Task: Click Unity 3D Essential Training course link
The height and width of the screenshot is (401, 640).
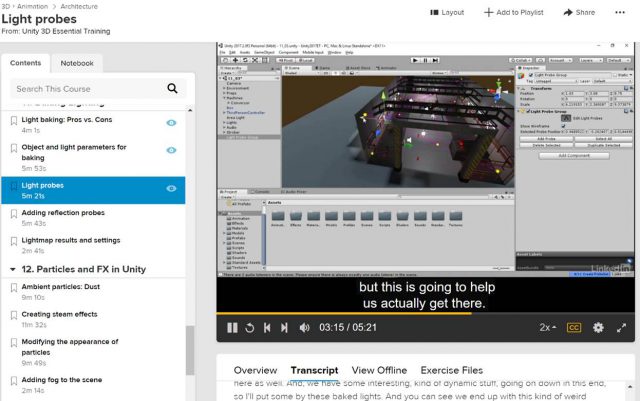Action: click(66, 31)
